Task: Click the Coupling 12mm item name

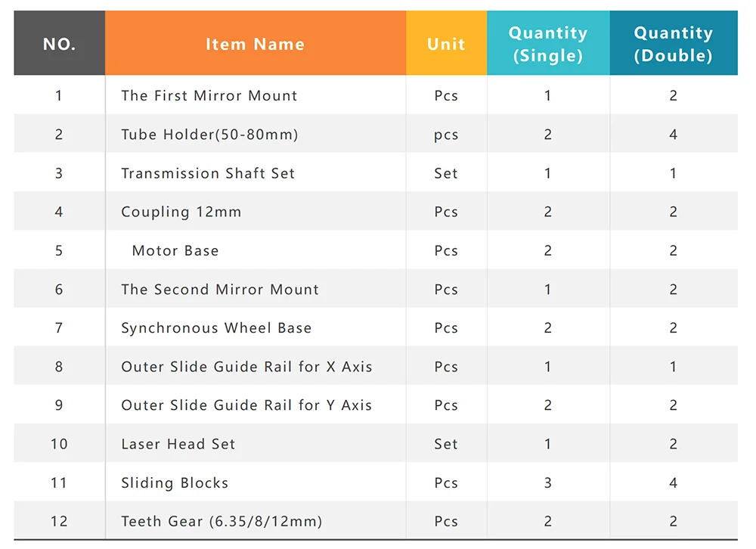Action: point(181,212)
